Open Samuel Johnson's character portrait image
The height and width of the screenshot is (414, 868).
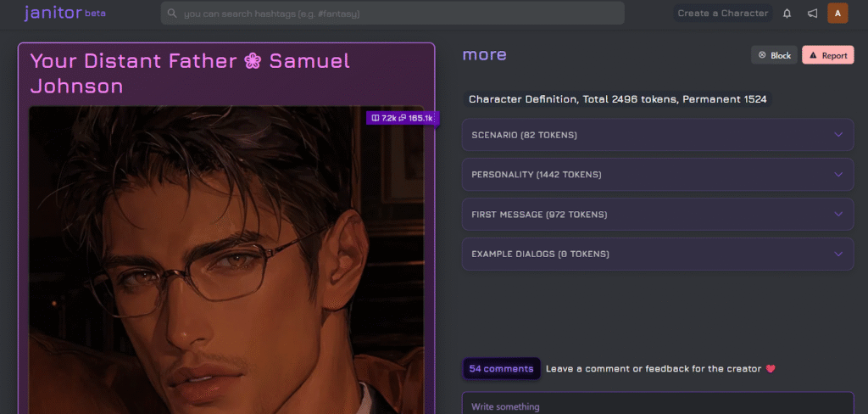[226, 260]
